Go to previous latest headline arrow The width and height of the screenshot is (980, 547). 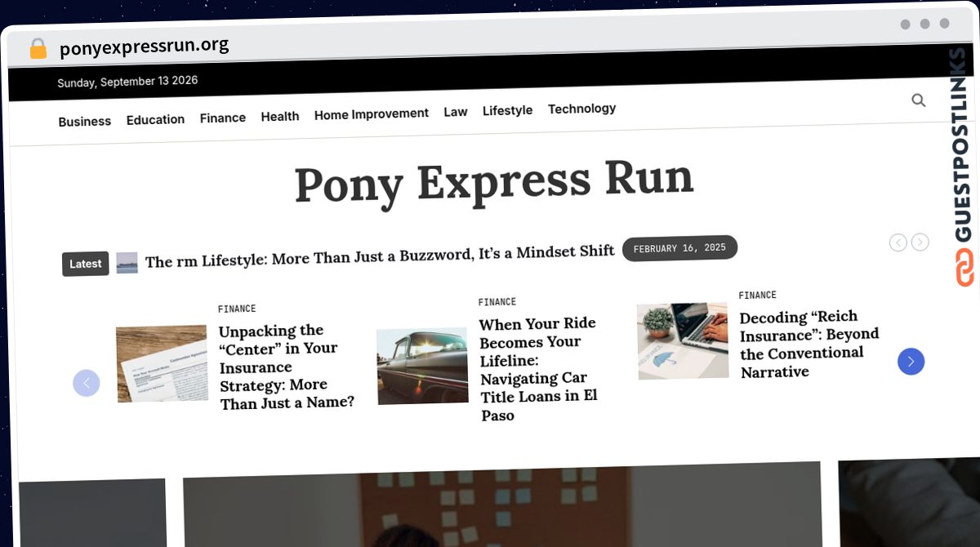(x=898, y=242)
